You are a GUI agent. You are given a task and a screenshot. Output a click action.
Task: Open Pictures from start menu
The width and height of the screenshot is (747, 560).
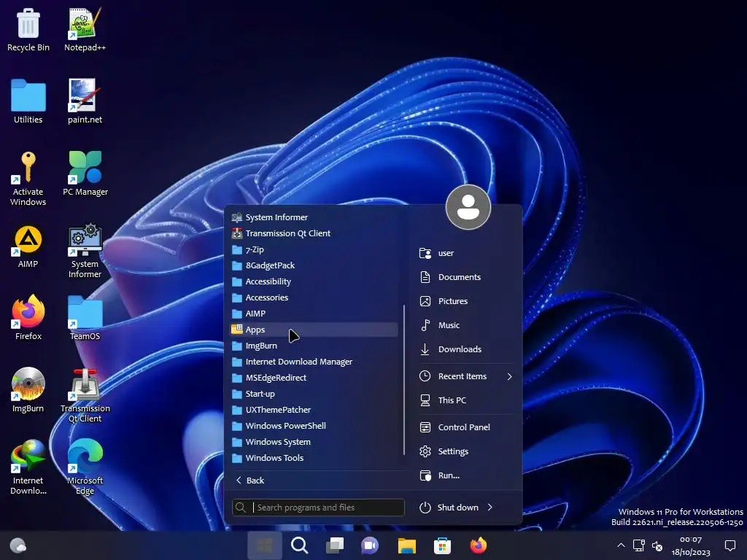pyautogui.click(x=466, y=301)
